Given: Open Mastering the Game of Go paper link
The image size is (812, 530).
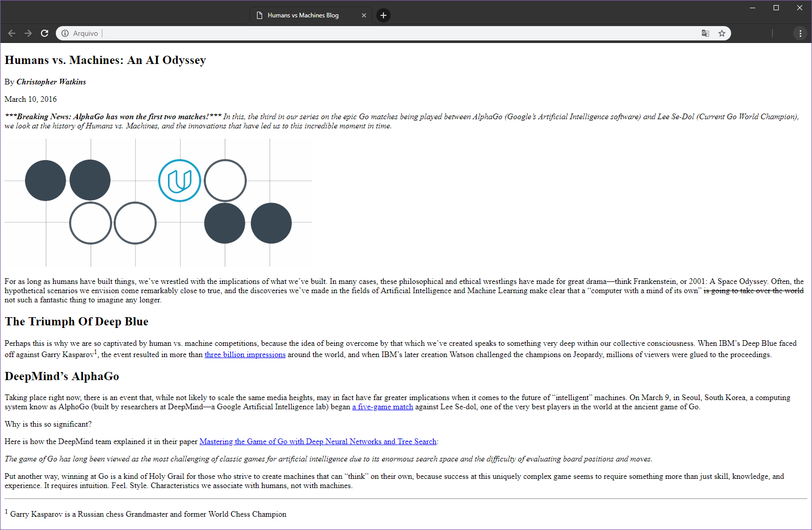Looking at the screenshot, I should pos(318,441).
